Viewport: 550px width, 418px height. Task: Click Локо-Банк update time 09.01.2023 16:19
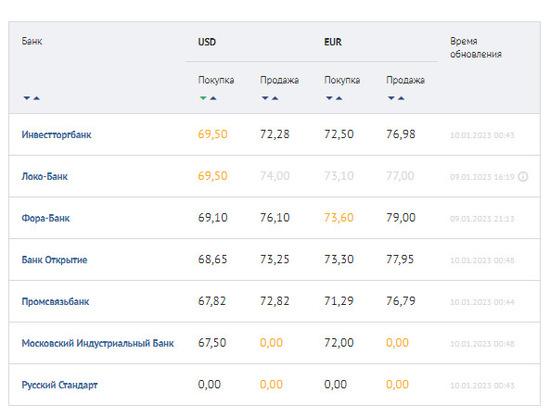(x=482, y=177)
